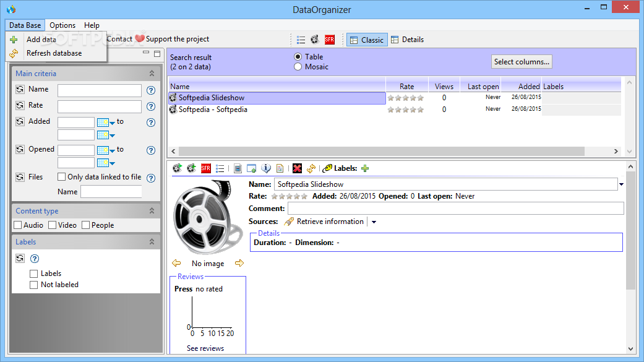Collapse the Labels section
This screenshot has width=644, height=362.
pyautogui.click(x=152, y=242)
